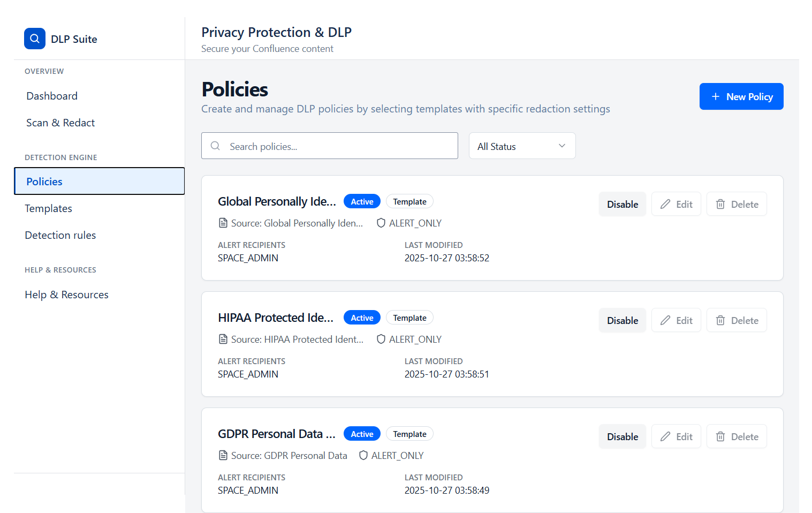Click the search icon in policies search box

215,146
